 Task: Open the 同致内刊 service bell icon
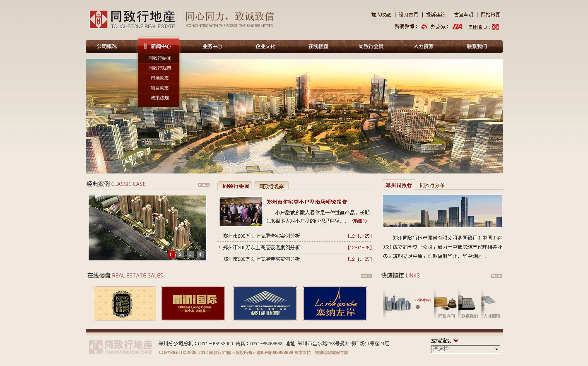pos(446,303)
